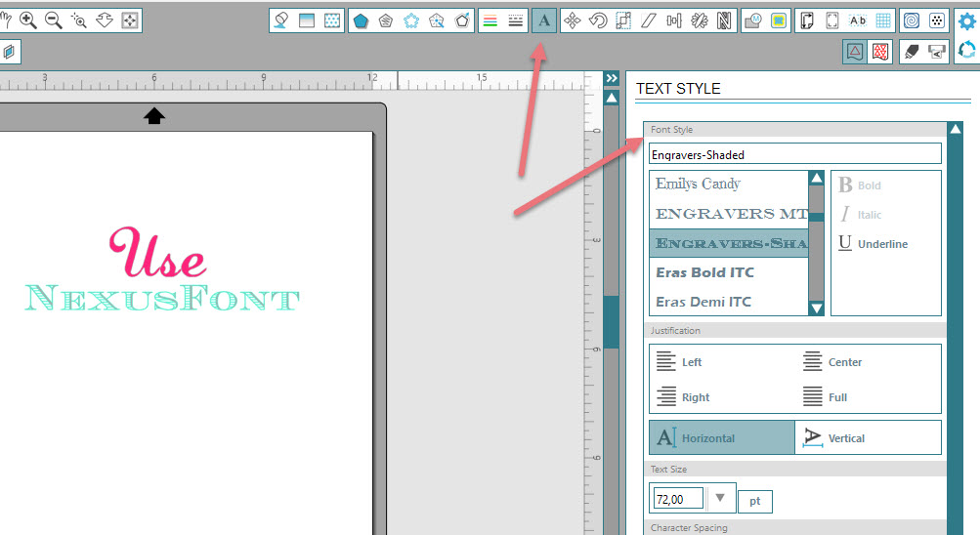Click Send to Silhouette icon
This screenshot has width=980, height=535.
[937, 52]
